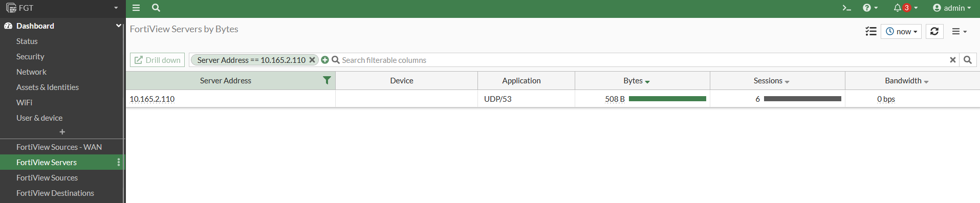
Task: Sort by Device column header
Action: (402, 80)
